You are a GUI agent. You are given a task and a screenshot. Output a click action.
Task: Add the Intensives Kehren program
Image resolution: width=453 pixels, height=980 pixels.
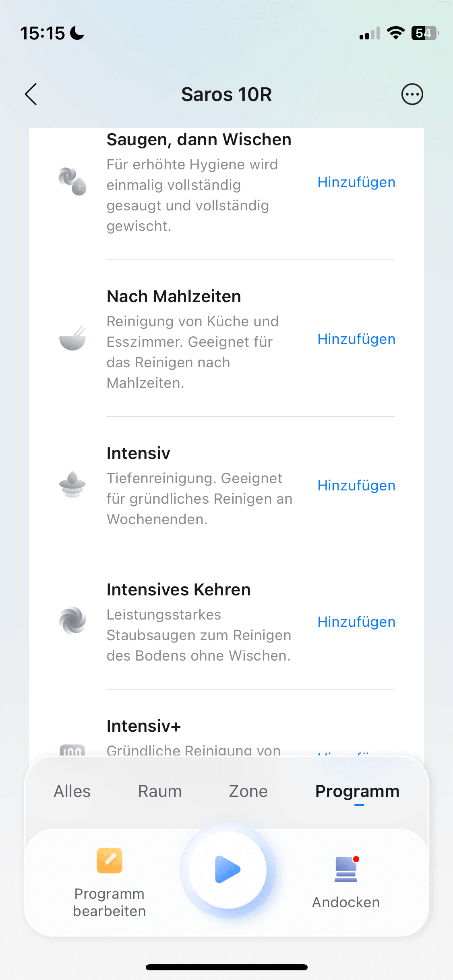point(356,622)
